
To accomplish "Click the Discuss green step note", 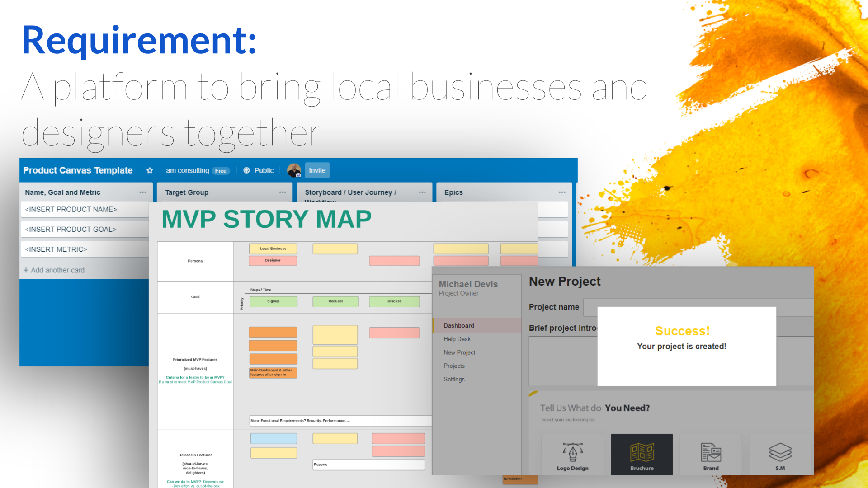I will (x=394, y=301).
